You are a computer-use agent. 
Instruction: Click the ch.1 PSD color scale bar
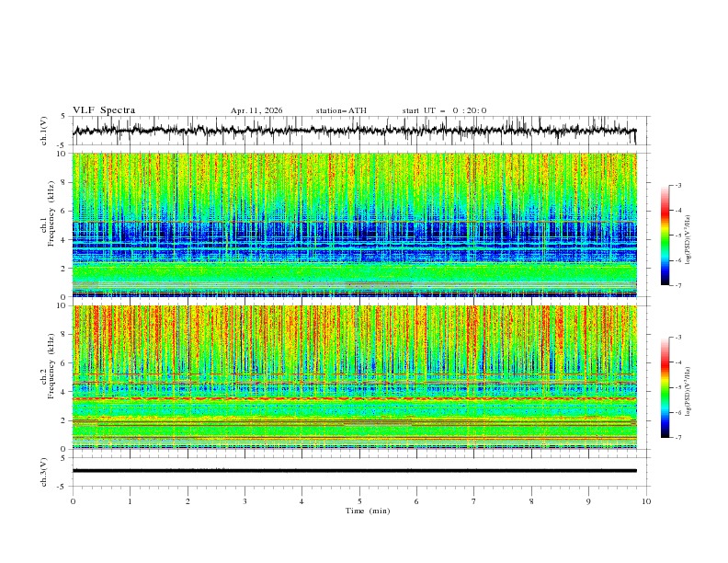pyautogui.click(x=665, y=236)
